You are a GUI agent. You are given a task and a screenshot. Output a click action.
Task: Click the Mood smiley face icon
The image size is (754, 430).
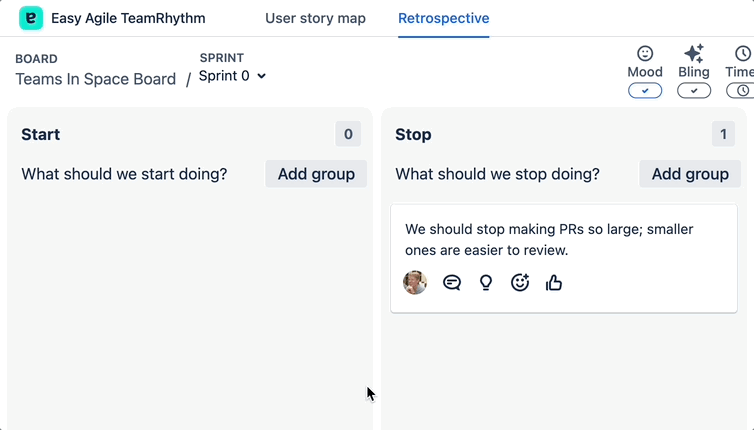645,53
